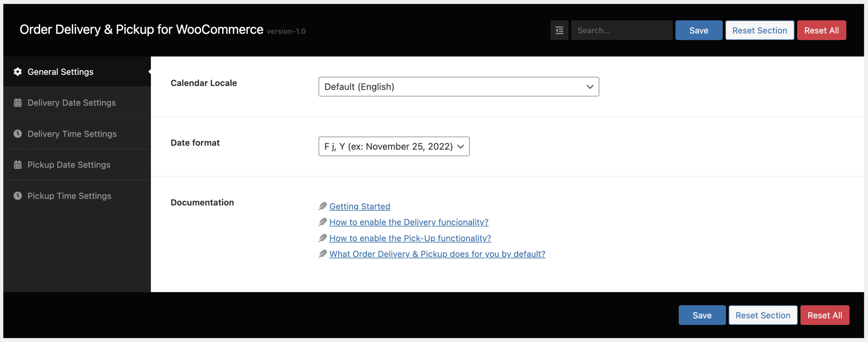The image size is (868, 342).
Task: Click the bottom Reset All button
Action: point(825,316)
